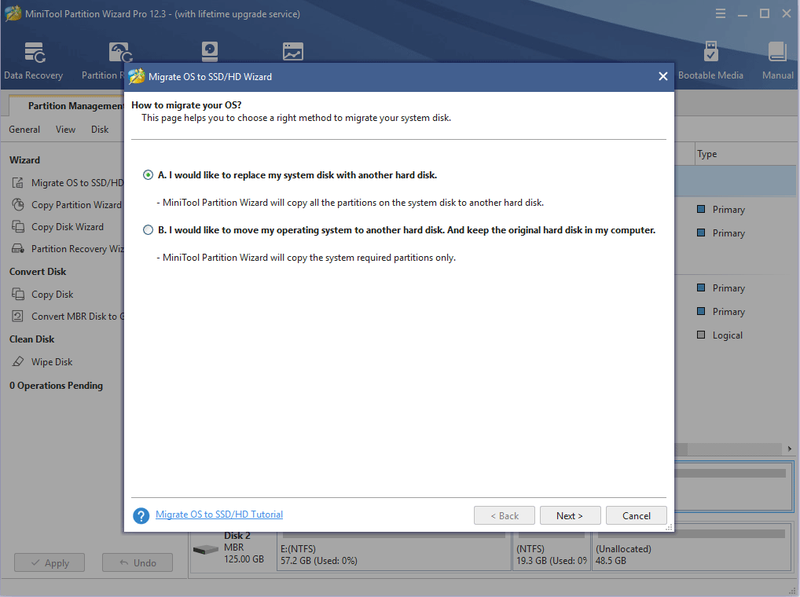Click Convert MBR Disk icon in sidebar
Image resolution: width=800 pixels, height=597 pixels.
click(x=18, y=316)
